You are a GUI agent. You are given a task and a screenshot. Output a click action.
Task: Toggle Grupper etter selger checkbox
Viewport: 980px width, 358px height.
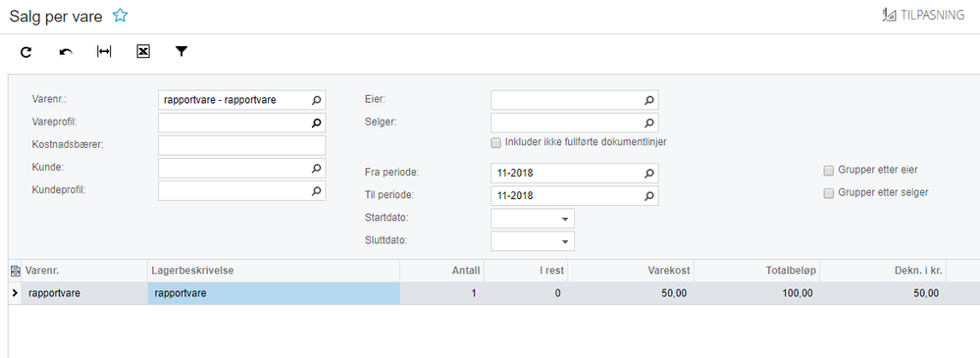pos(829,193)
